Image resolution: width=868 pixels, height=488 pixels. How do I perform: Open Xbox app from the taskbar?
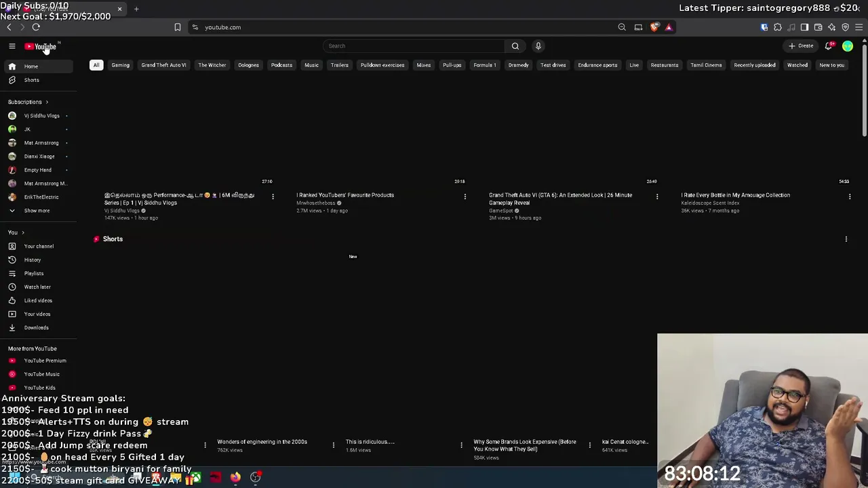pyautogui.click(x=195, y=478)
